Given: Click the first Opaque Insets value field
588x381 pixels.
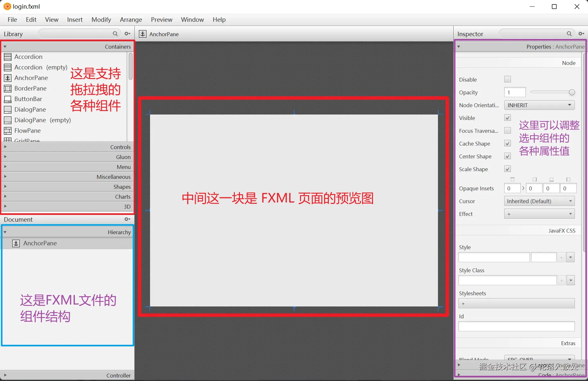Looking at the screenshot, I should tap(512, 188).
